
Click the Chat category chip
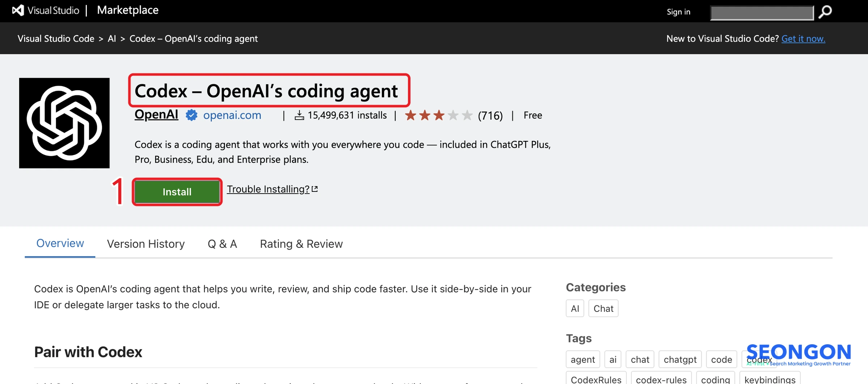tap(603, 309)
